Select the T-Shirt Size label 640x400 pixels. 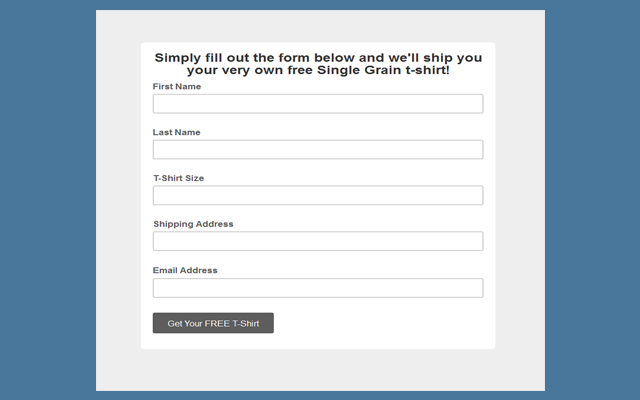click(x=178, y=178)
